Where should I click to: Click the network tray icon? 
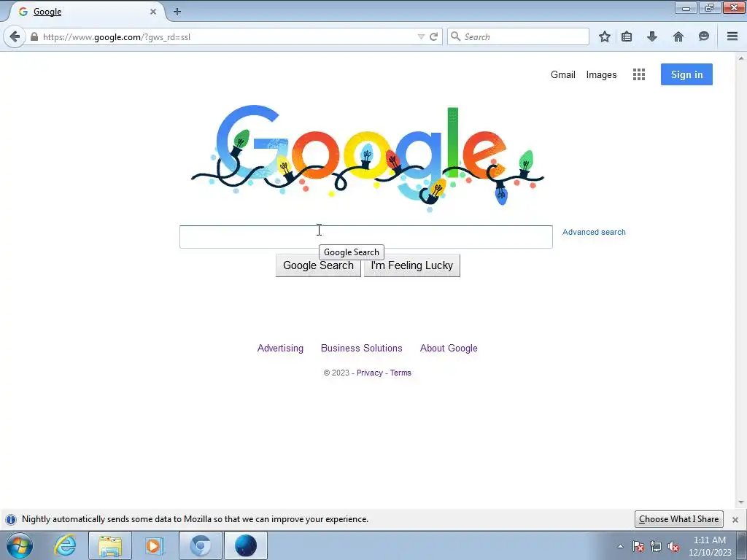click(656, 547)
